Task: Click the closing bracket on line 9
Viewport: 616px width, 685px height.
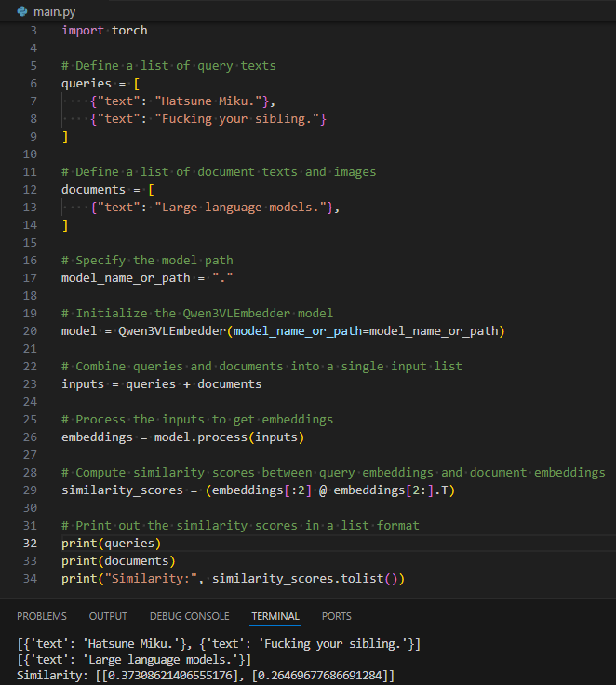Action: pyautogui.click(x=65, y=136)
